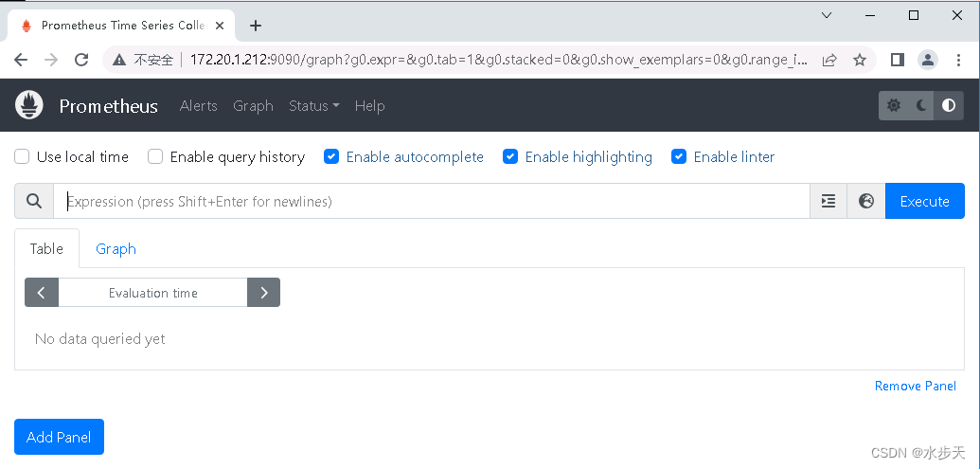Click the Evaluation time input field

pos(153,293)
